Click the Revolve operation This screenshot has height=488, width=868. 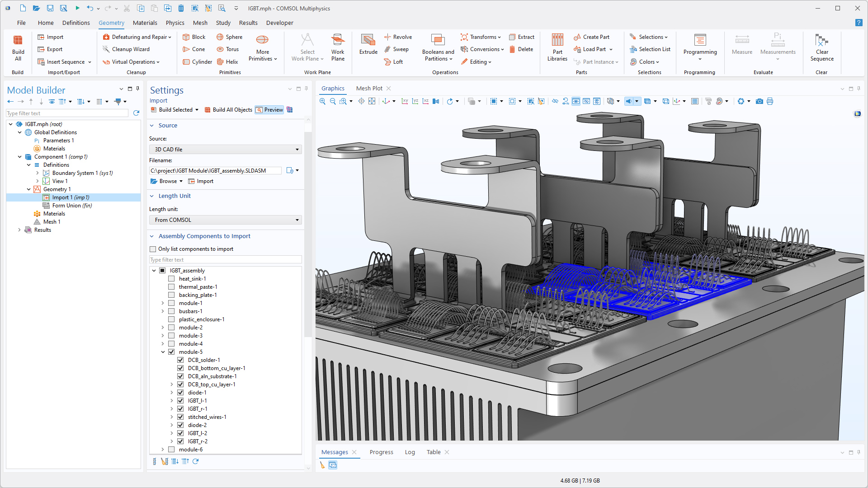[x=398, y=37]
